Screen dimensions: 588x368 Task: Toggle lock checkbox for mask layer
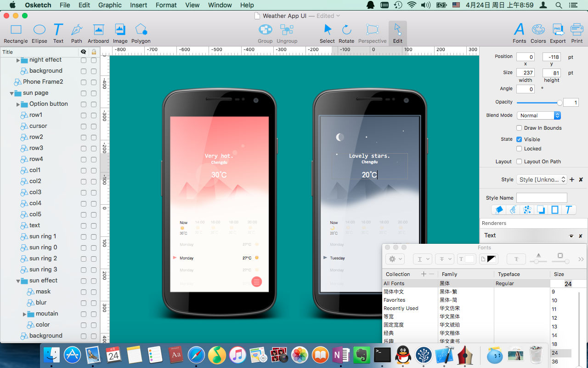click(94, 292)
